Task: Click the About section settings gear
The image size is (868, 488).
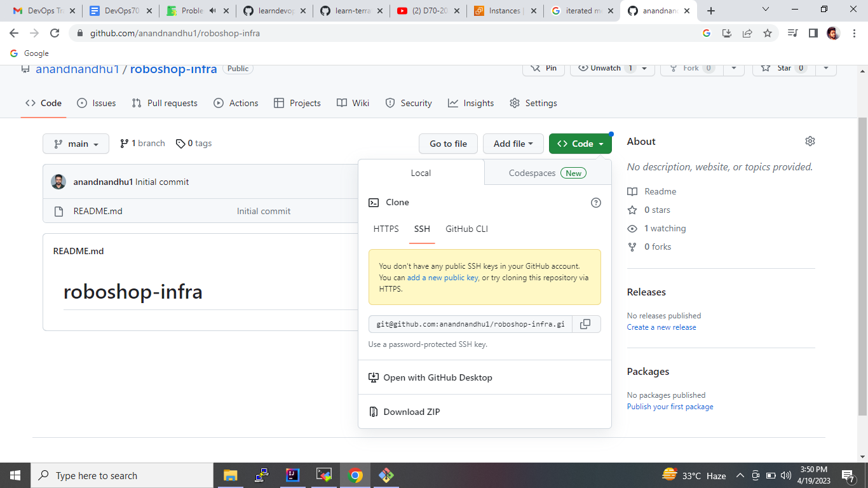Action: coord(810,141)
